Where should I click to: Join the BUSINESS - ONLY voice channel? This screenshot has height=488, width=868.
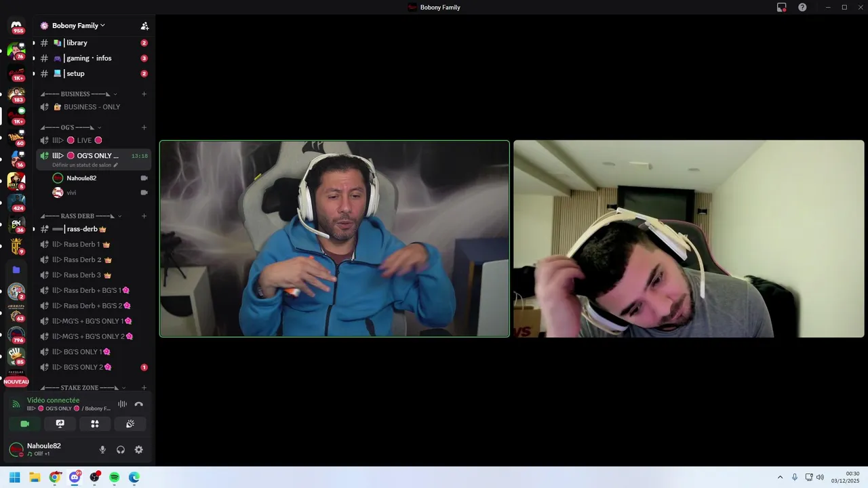[94, 107]
